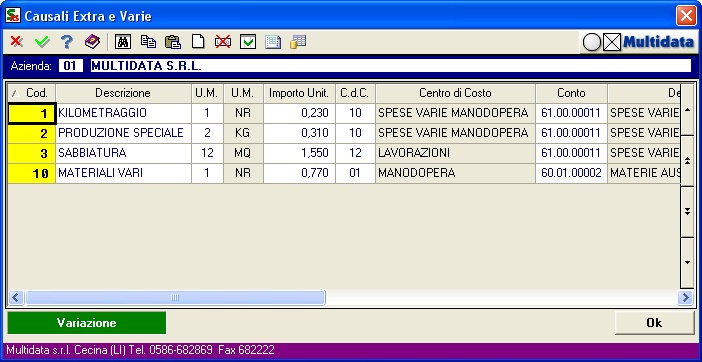Screen dimensions: 702x362
Task: Click the MANODOPERA cost center cell
Action: point(455,174)
